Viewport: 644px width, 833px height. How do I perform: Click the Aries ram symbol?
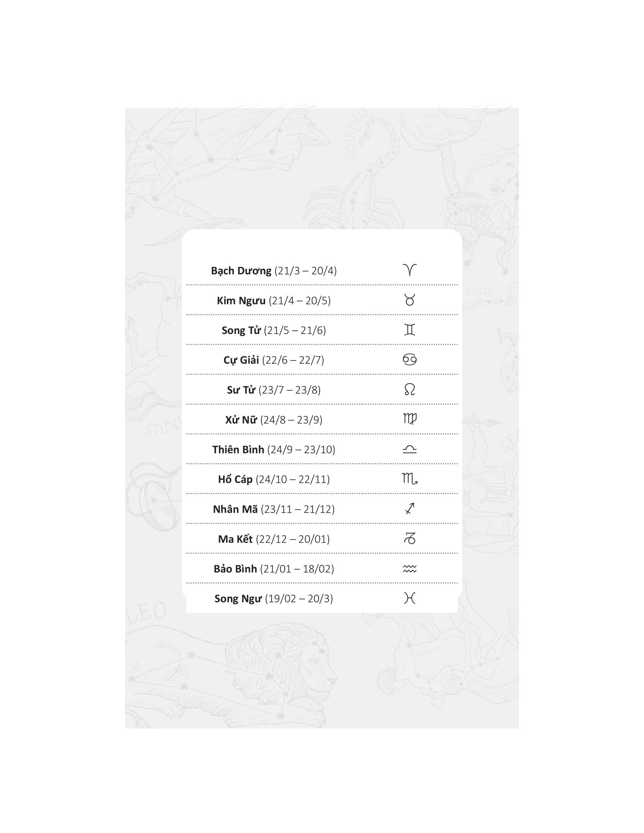click(x=410, y=270)
